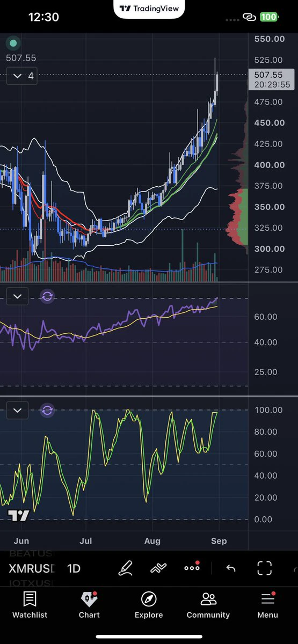Tap the 507.55 value in chart legend
Viewport: 298px width, 644px height.
(21, 58)
